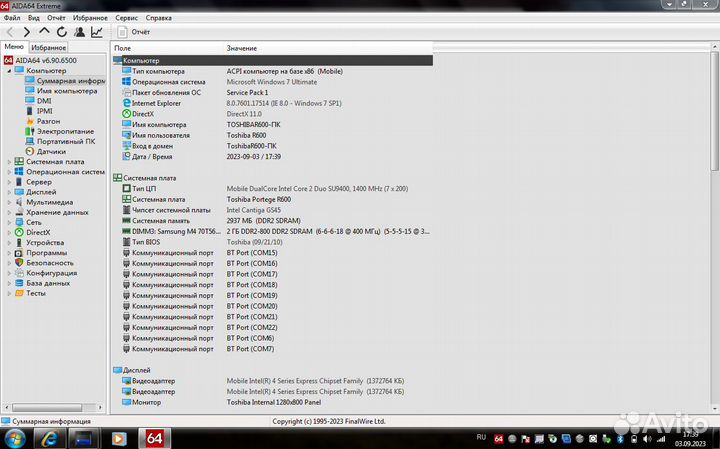Screen dimensions: 720x449
Task: Click the Конфигурация tree icon
Action: tap(19, 273)
